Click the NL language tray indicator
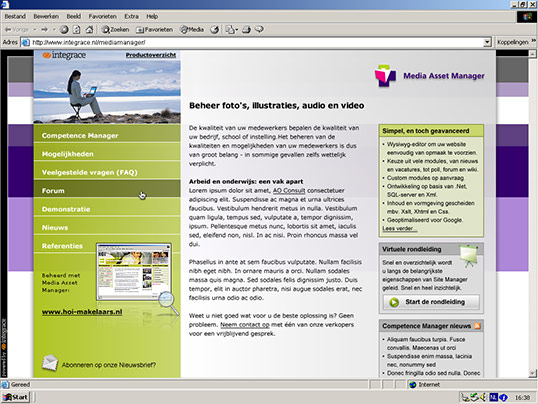 click(x=493, y=397)
